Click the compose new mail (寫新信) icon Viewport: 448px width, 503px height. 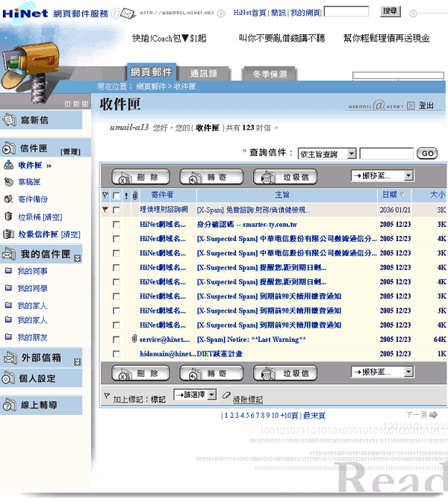coord(9,120)
